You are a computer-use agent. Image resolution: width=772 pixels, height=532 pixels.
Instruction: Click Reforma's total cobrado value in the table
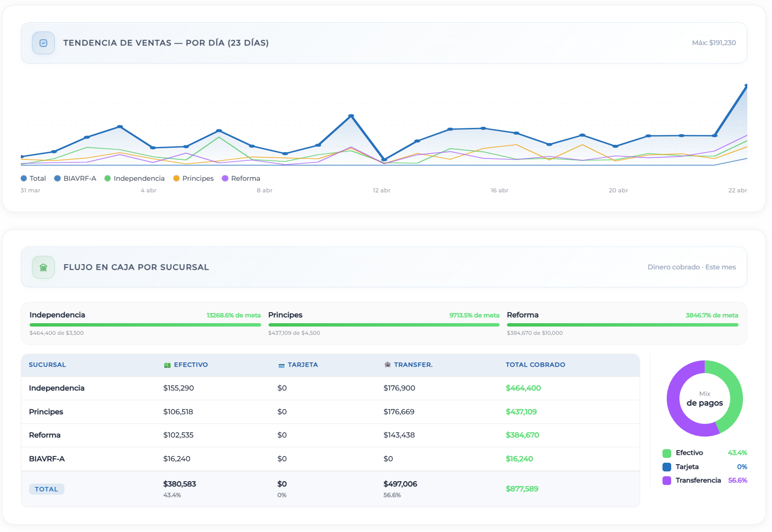(x=522, y=435)
